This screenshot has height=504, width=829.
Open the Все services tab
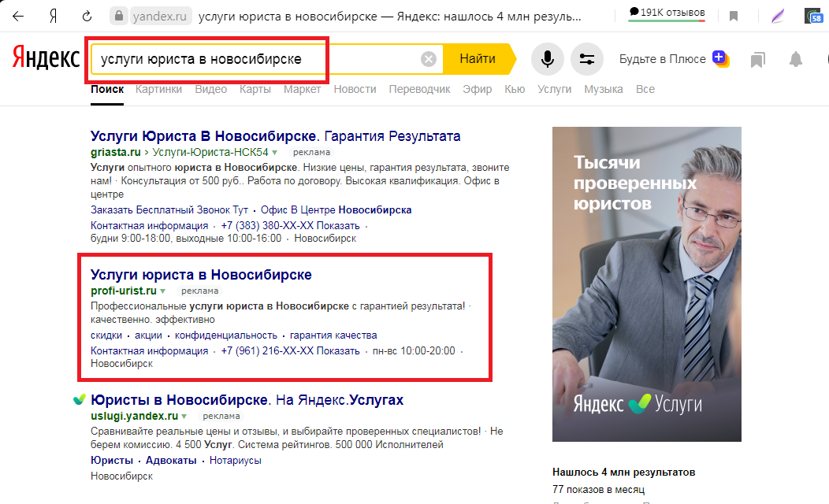pos(645,89)
